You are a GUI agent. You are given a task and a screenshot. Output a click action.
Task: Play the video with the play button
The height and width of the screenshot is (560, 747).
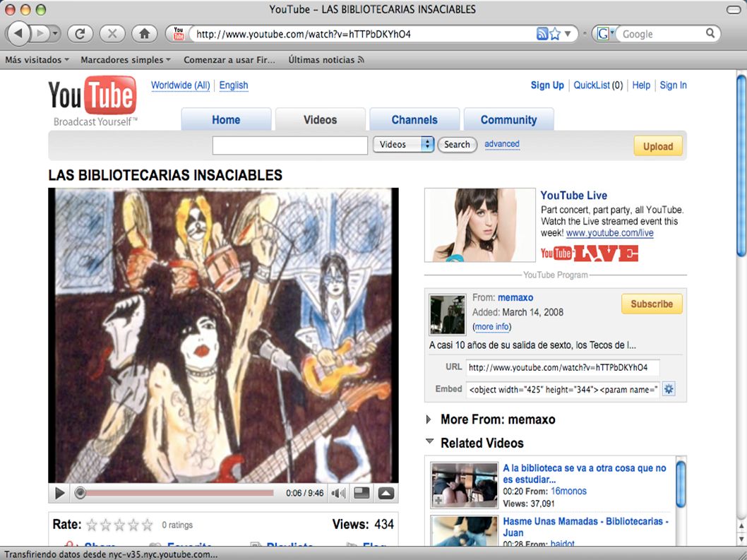(x=59, y=494)
